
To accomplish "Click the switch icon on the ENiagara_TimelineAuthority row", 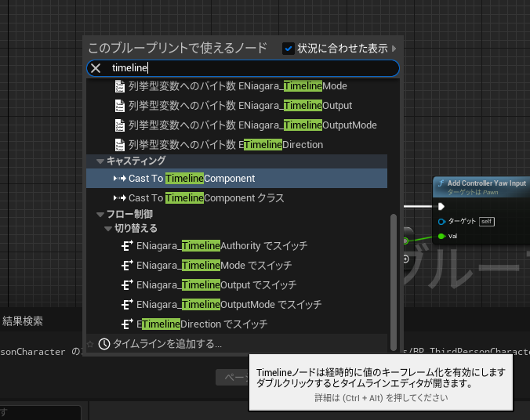I will (x=127, y=245).
